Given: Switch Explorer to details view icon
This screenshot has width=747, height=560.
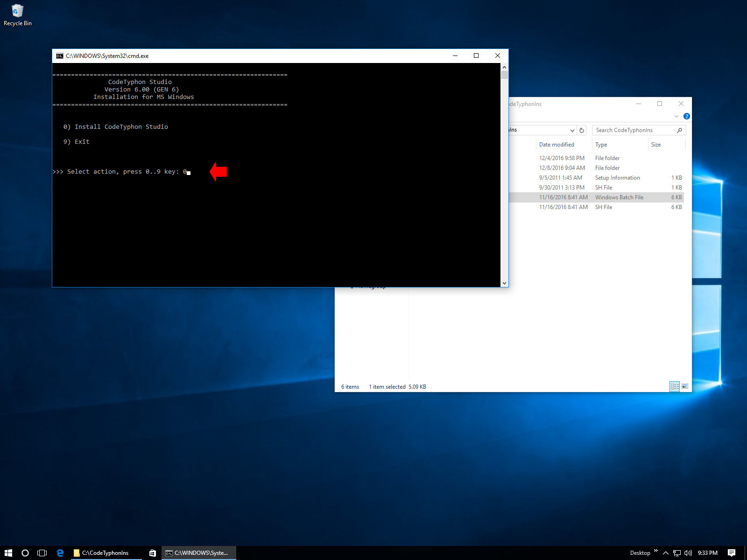Looking at the screenshot, I should (675, 386).
